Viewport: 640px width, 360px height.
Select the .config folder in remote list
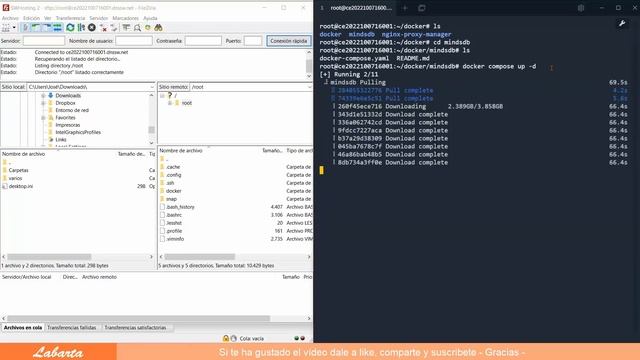click(x=173, y=175)
